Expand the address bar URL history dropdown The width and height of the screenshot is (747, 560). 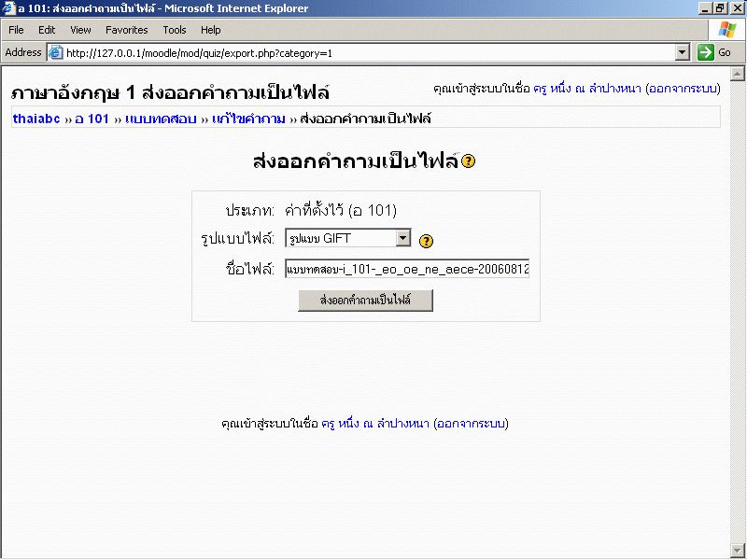pyautogui.click(x=683, y=53)
